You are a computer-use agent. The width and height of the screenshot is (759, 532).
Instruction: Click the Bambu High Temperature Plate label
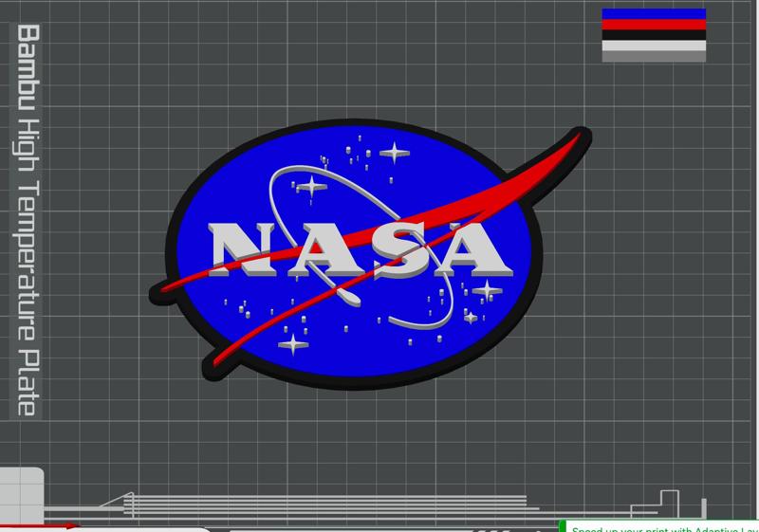click(28, 221)
